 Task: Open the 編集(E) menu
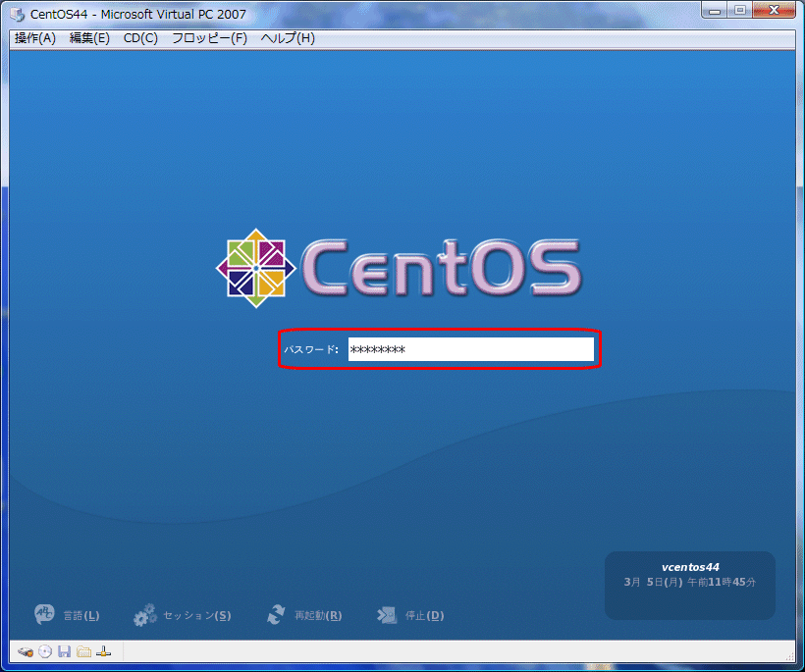tap(89, 38)
